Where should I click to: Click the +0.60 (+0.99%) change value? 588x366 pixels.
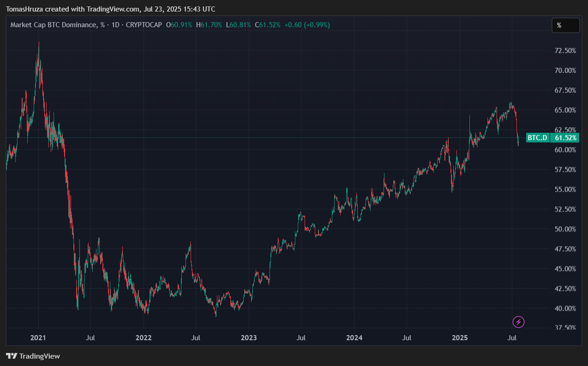[x=307, y=25]
